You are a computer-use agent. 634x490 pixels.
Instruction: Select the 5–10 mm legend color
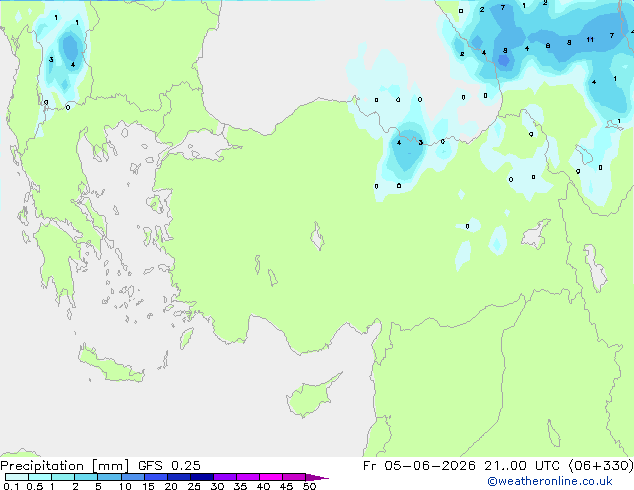click(109, 477)
